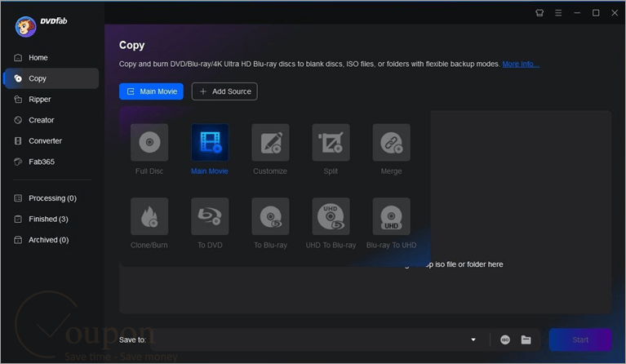
Task: Save output as ISO image icon
Action: pos(505,340)
